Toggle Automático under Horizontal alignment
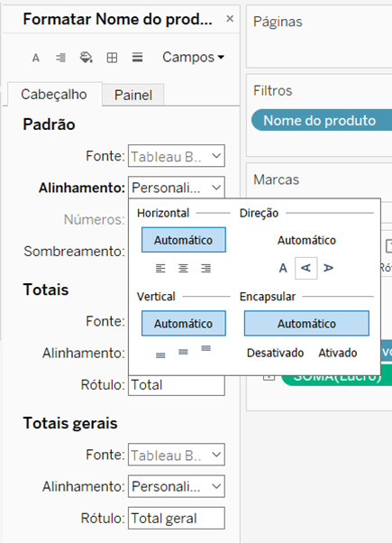Viewport: 392px width, 543px height. tap(184, 240)
